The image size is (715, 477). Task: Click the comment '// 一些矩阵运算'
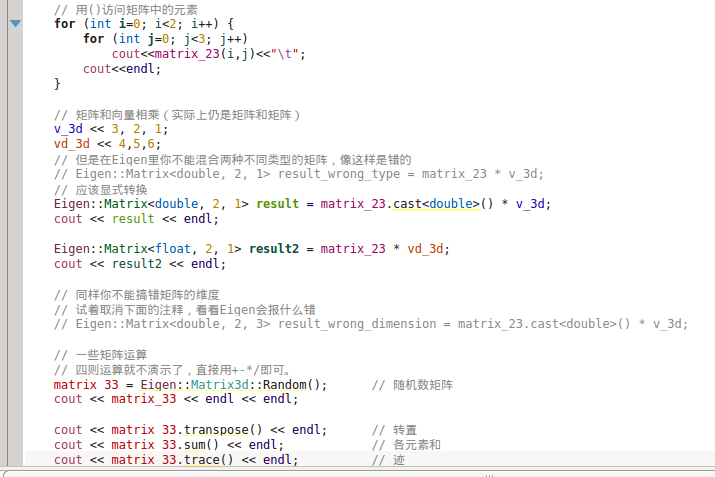tap(100, 355)
